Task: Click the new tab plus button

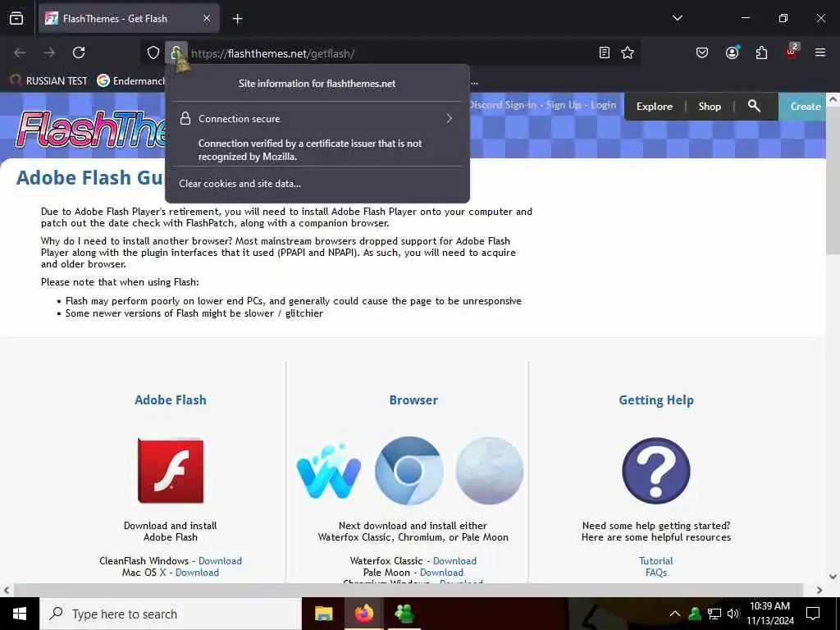Action: tap(237, 19)
